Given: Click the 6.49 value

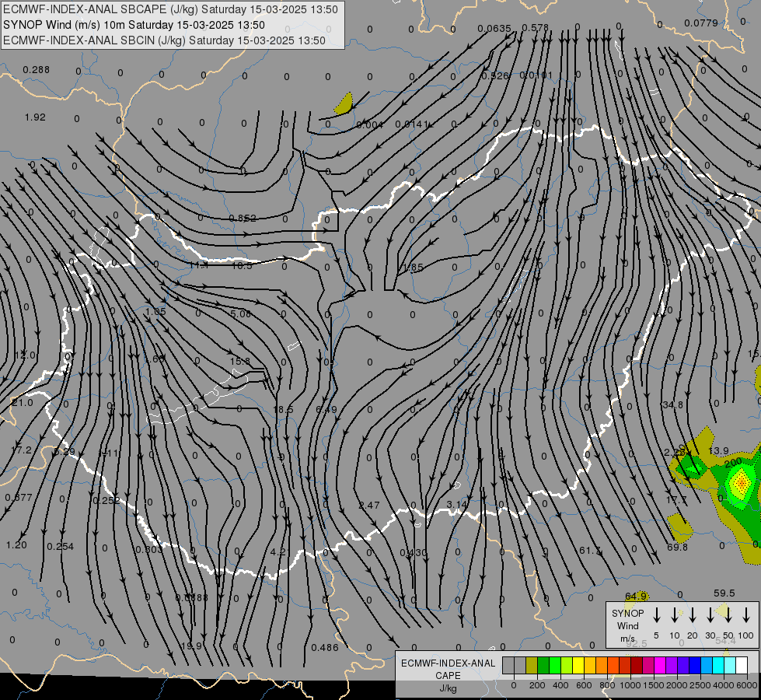Looking at the screenshot, I should [x=326, y=410].
